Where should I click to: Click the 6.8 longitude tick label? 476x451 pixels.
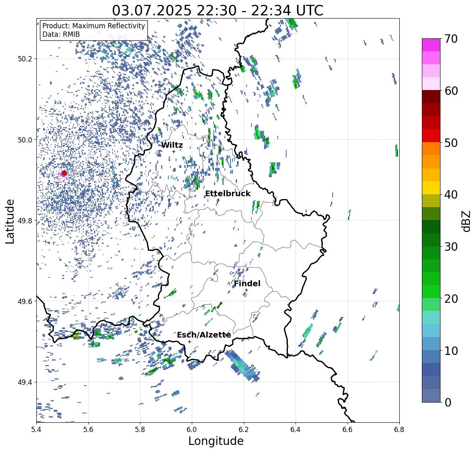pyautogui.click(x=399, y=429)
